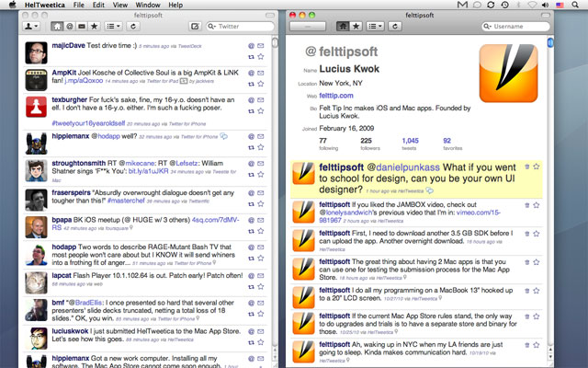This screenshot has width=588, height=368.
Task: Favorite majicDave's tweet
Action: click(261, 57)
